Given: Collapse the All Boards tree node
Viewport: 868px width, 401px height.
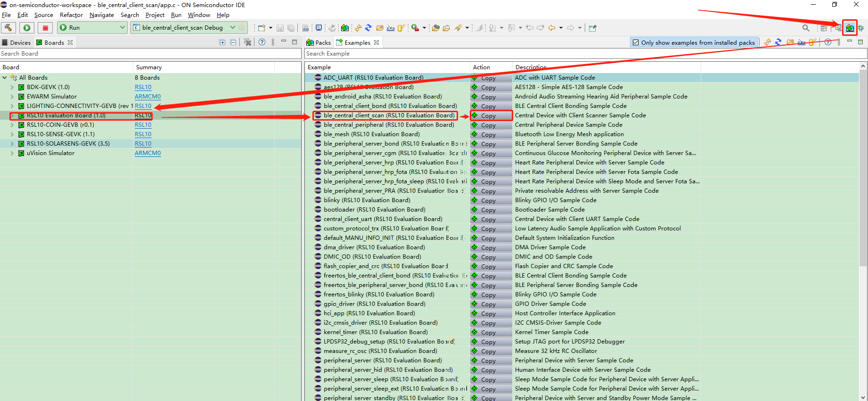Looking at the screenshot, I should 5,78.
